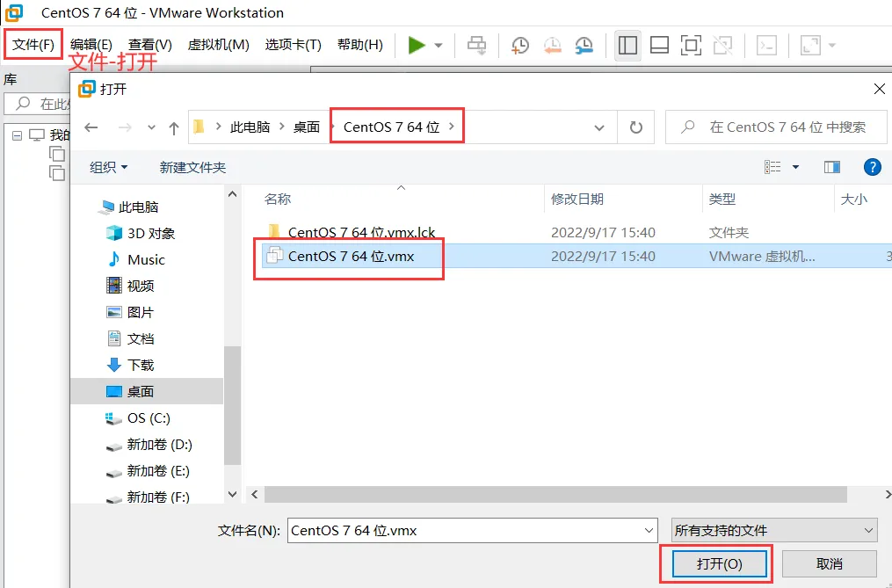The height and width of the screenshot is (588, 892).
Task: Open the snapshot manager icon
Action: 584,45
